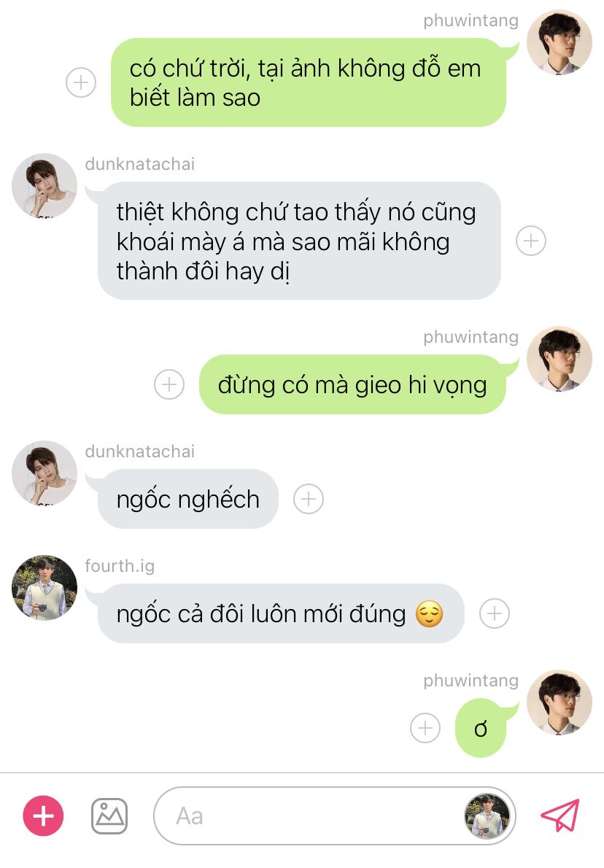Open fourth.ig profile picture
The width and height of the screenshot is (604, 868).
click(44, 588)
